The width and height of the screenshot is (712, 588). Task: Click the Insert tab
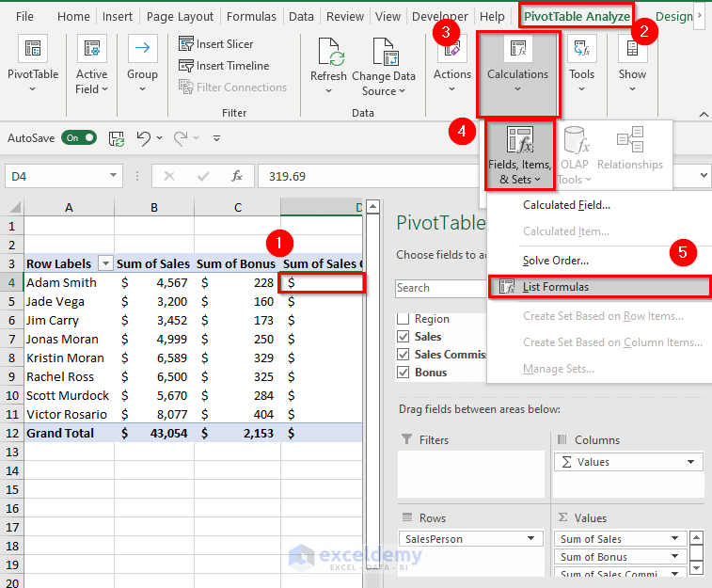click(118, 17)
